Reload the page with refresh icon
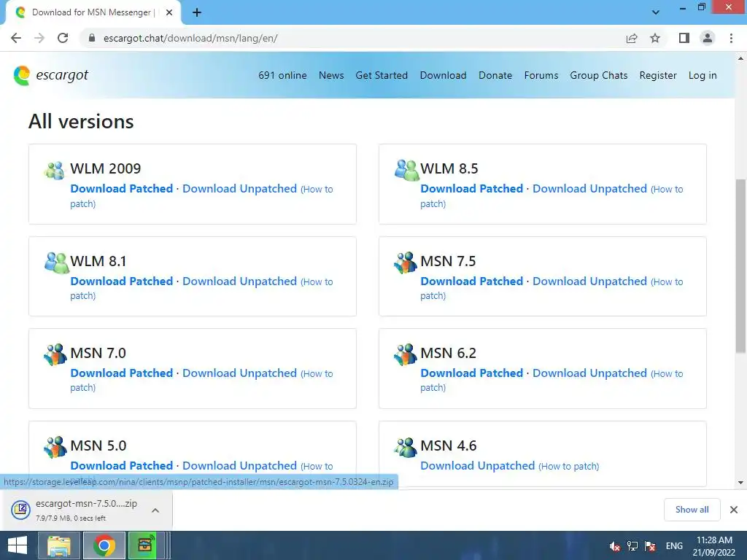 coord(63,38)
